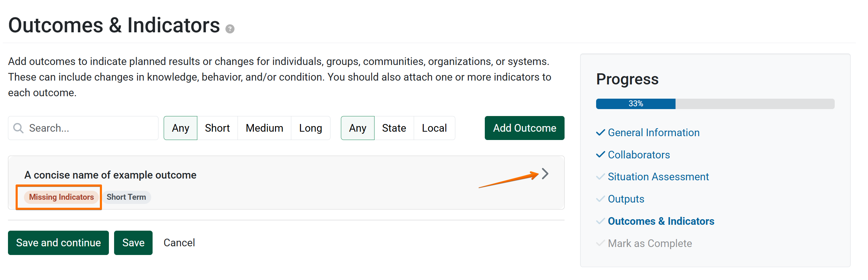This screenshot has width=868, height=280.
Task: Click the checkmark icon next to Situation Assessment
Action: click(600, 177)
